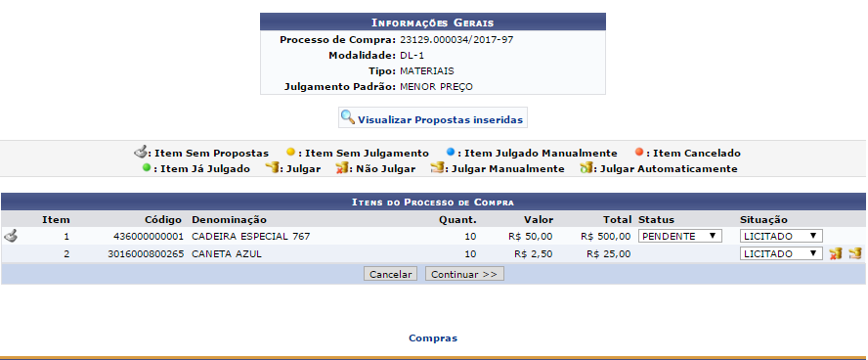Viewport: 868px width, 360px height.
Task: Click gavel icon beside CADEIRA ESPECIAL row
Action: [11, 236]
